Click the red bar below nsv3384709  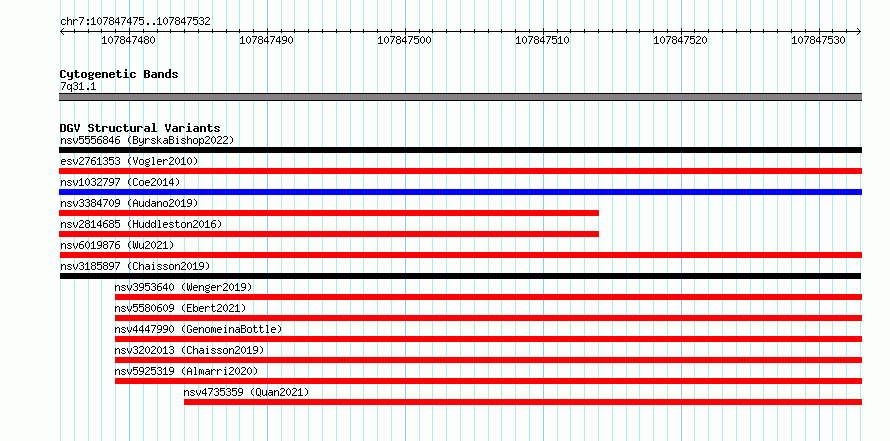(329, 213)
